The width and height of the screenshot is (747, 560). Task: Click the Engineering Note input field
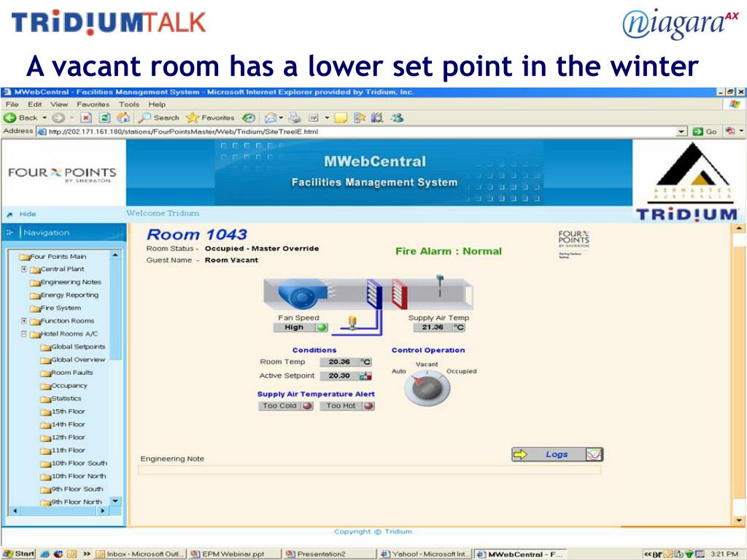[370, 470]
